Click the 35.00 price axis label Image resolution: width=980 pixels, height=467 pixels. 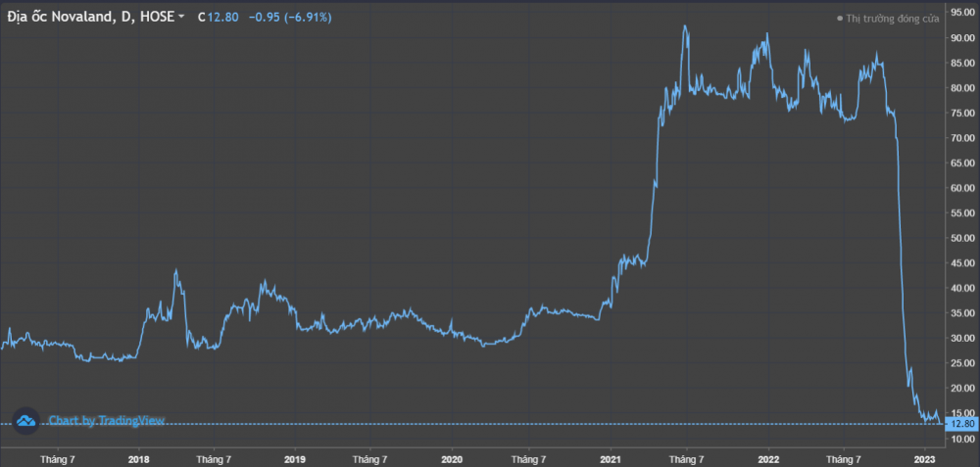pyautogui.click(x=962, y=312)
